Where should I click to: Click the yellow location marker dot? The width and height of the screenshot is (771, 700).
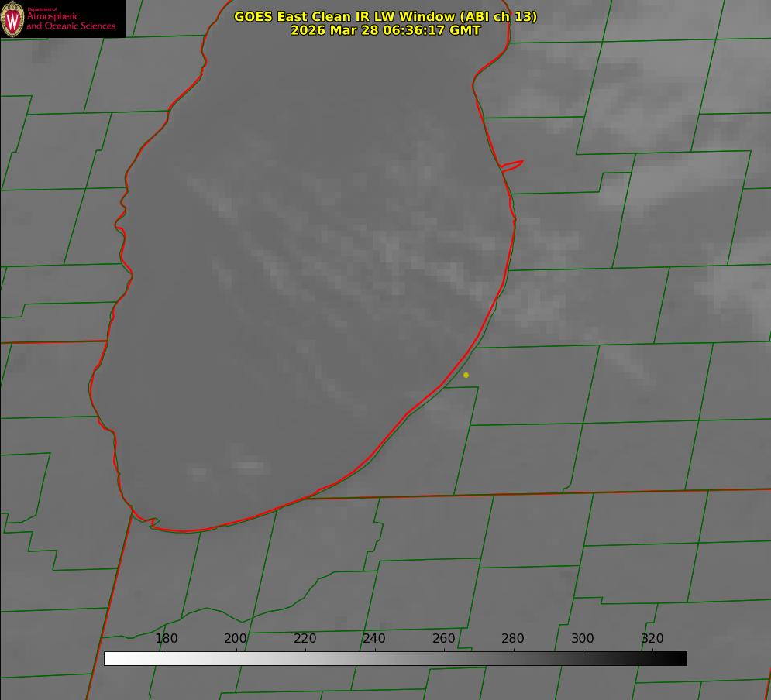coord(466,375)
